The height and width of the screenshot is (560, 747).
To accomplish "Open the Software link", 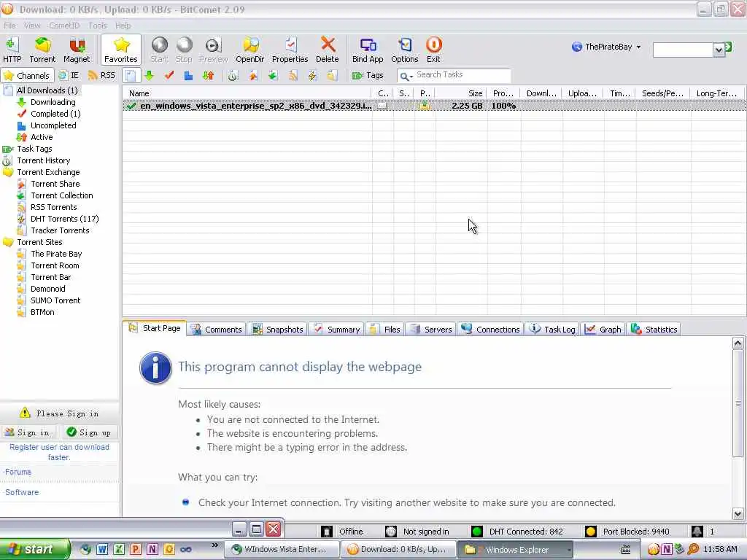I will tap(21, 492).
